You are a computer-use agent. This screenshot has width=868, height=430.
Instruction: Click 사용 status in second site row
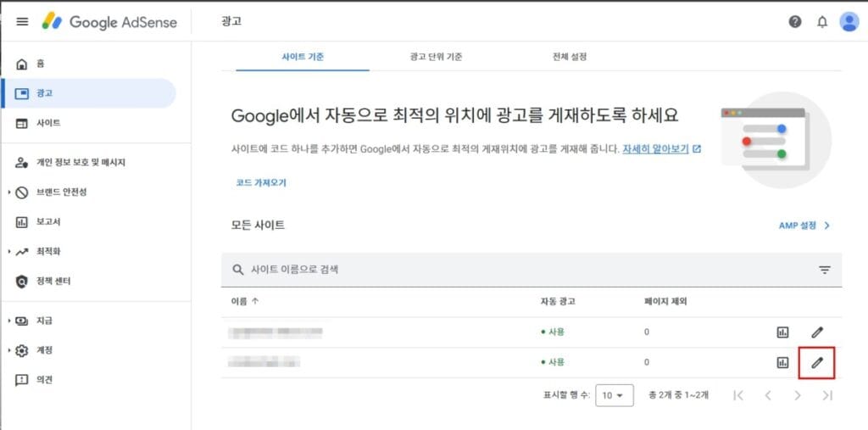(553, 362)
